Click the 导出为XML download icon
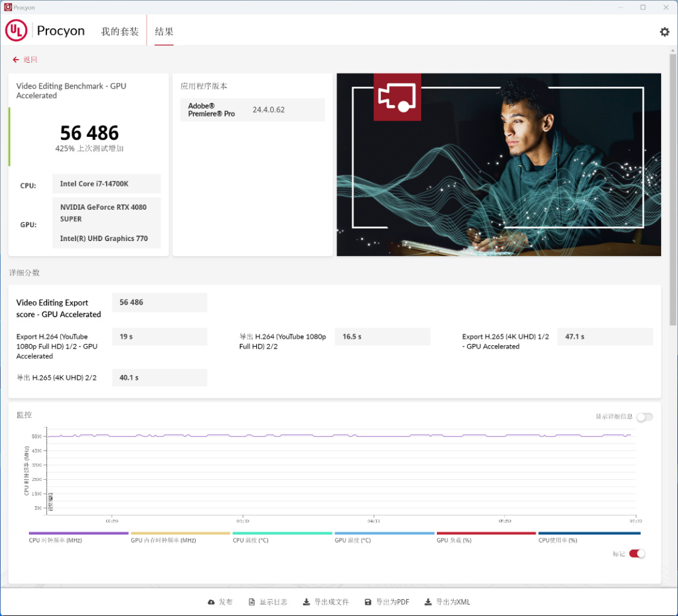678x616 pixels. (428, 602)
